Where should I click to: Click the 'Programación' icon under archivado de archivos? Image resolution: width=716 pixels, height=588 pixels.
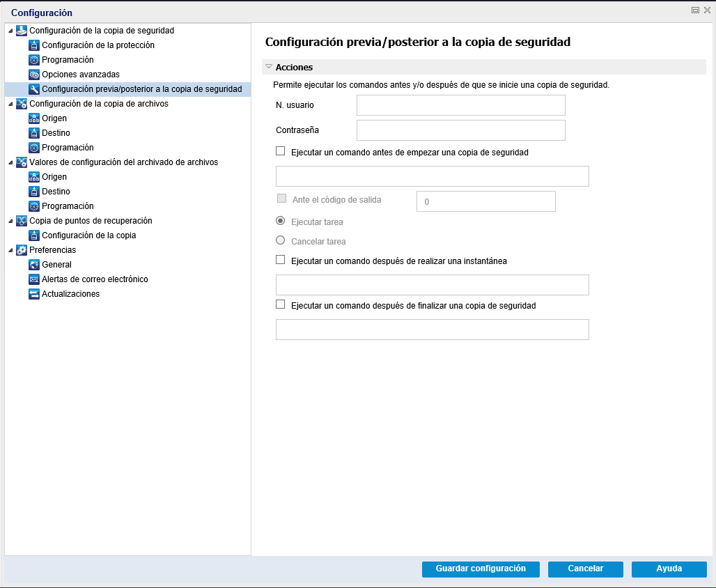point(34,206)
